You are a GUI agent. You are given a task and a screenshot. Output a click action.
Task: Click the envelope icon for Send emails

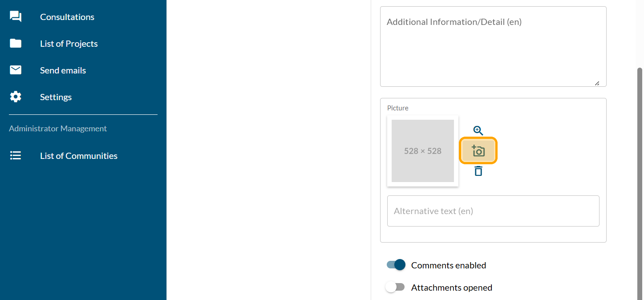[16, 70]
